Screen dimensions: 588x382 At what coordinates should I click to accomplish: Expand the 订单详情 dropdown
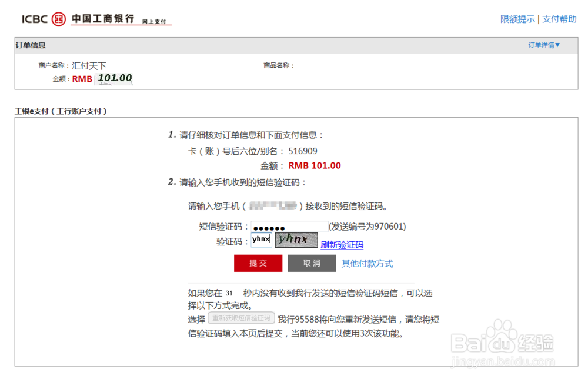[x=544, y=45]
